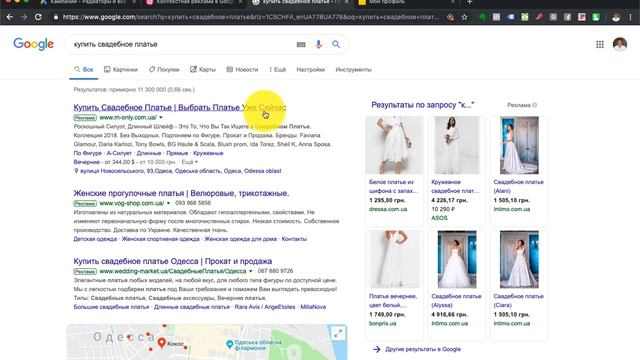Click the Кружевные sitelink

[208, 153]
